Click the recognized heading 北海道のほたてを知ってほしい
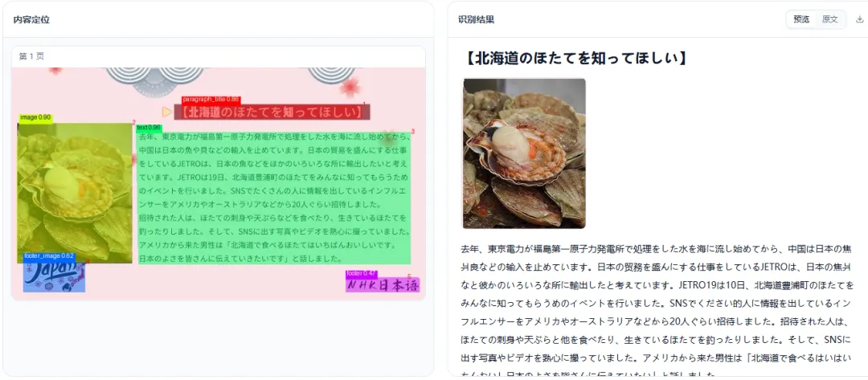868x380 pixels. click(573, 58)
